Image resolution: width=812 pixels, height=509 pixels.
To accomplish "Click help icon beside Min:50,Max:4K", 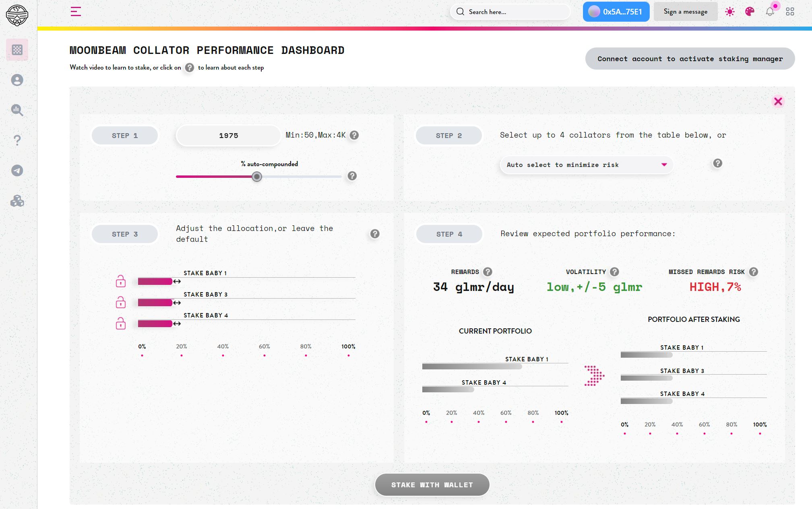I will [x=354, y=135].
